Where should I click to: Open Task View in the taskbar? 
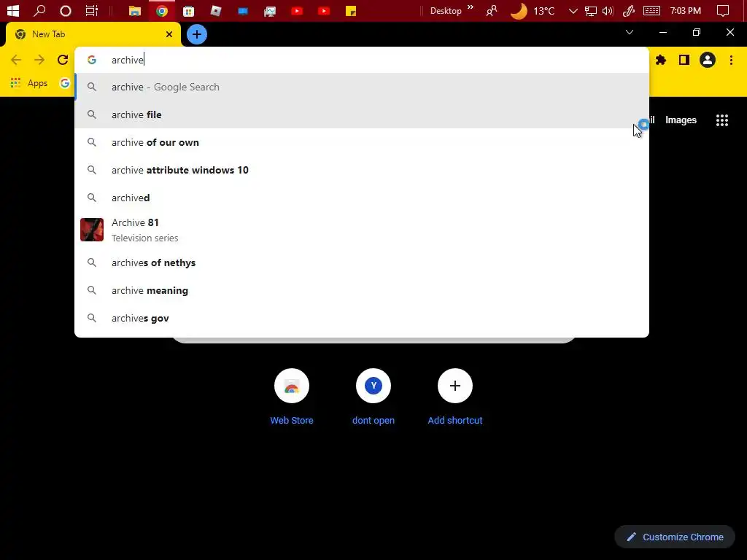point(91,10)
